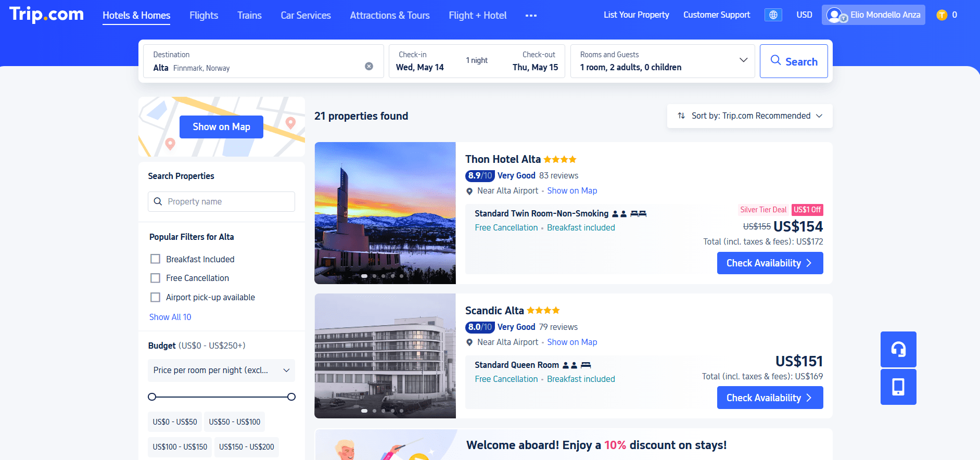
Task: Open the Customer Support link
Action: tap(717, 15)
